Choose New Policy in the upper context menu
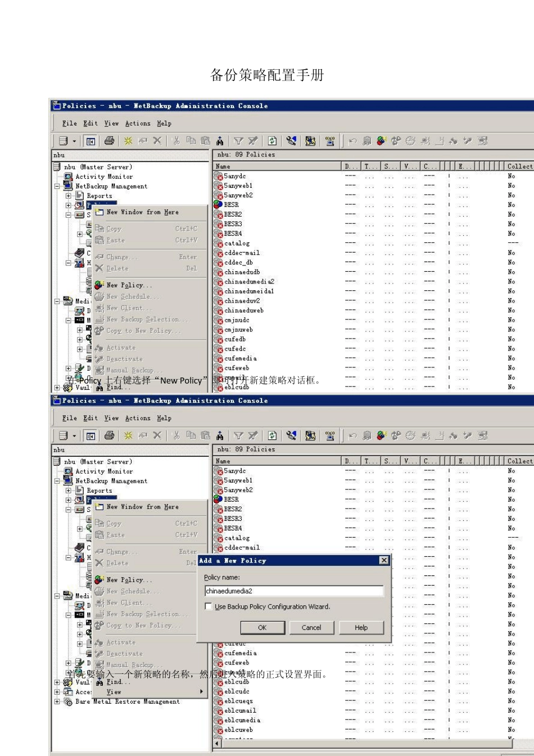Image resolution: width=534 pixels, height=756 pixels. tap(129, 285)
